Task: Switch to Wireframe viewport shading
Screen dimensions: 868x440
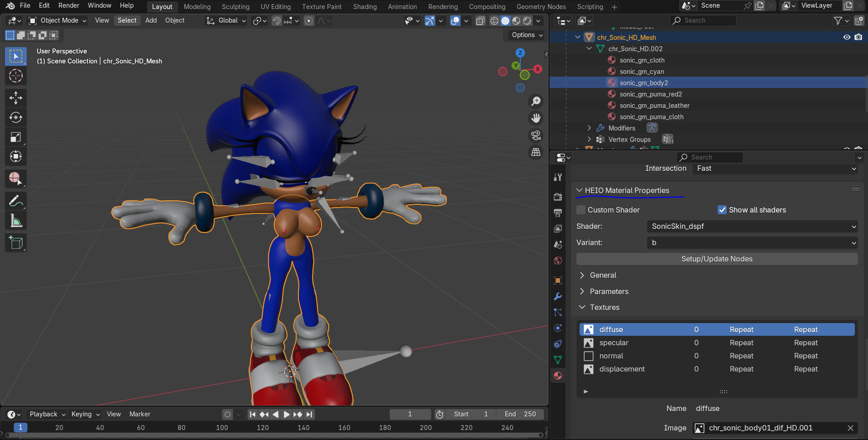Action: (494, 21)
